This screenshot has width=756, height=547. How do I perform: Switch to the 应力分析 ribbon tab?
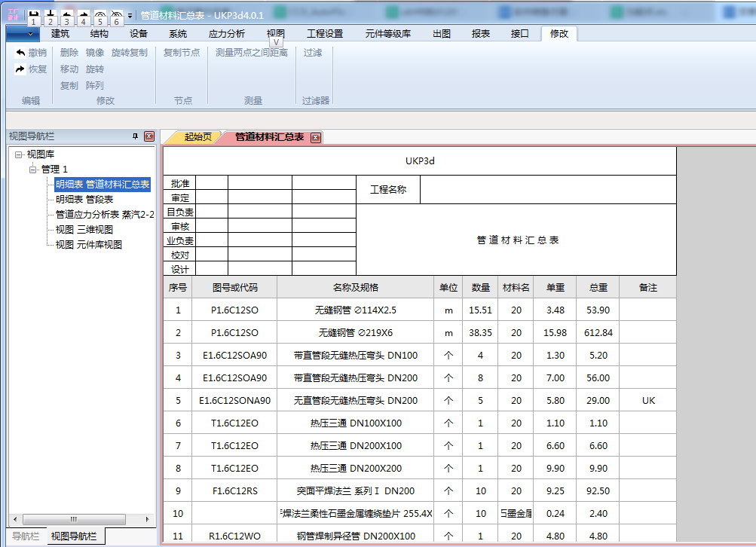226,34
